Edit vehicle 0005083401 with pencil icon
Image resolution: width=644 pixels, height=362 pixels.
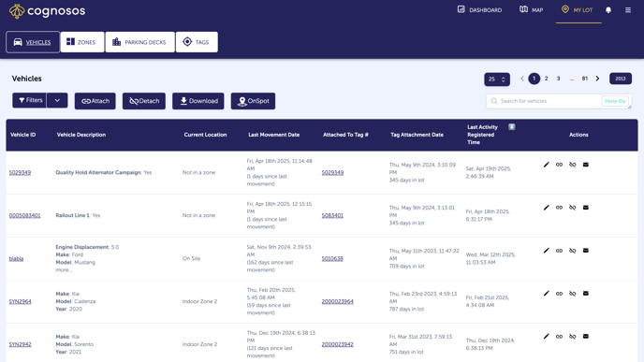[x=547, y=208]
